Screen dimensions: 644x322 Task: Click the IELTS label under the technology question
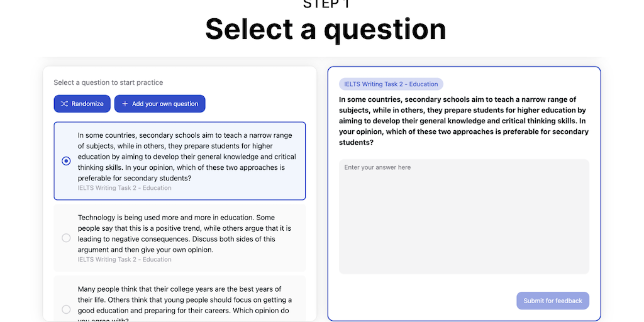125,259
